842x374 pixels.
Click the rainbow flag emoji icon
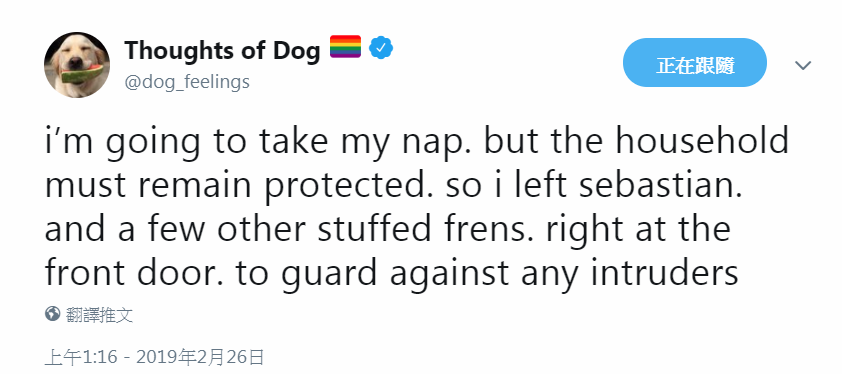pyautogui.click(x=345, y=47)
